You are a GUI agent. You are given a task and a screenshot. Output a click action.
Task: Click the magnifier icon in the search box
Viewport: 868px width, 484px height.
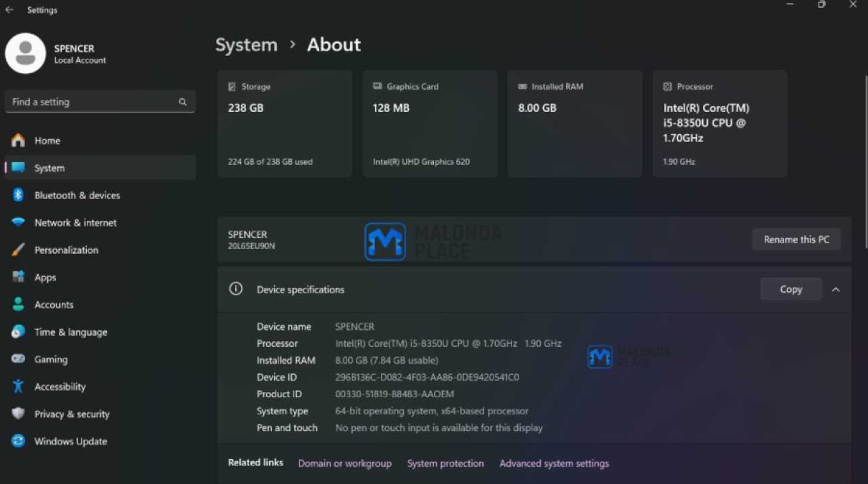pyautogui.click(x=183, y=102)
